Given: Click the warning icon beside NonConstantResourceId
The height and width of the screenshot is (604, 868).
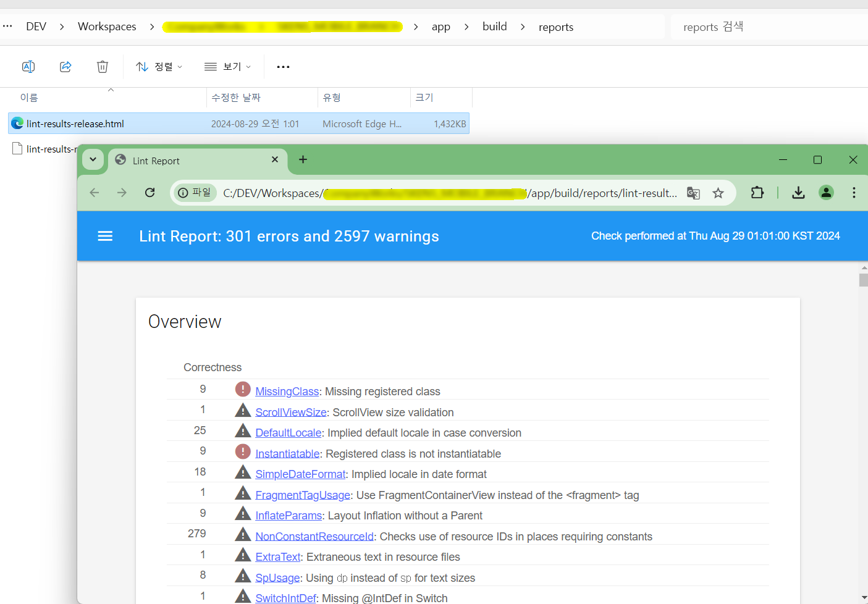Looking at the screenshot, I should (243, 534).
